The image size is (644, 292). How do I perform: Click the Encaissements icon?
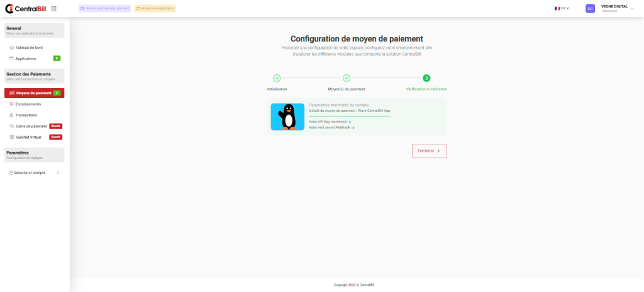click(11, 104)
